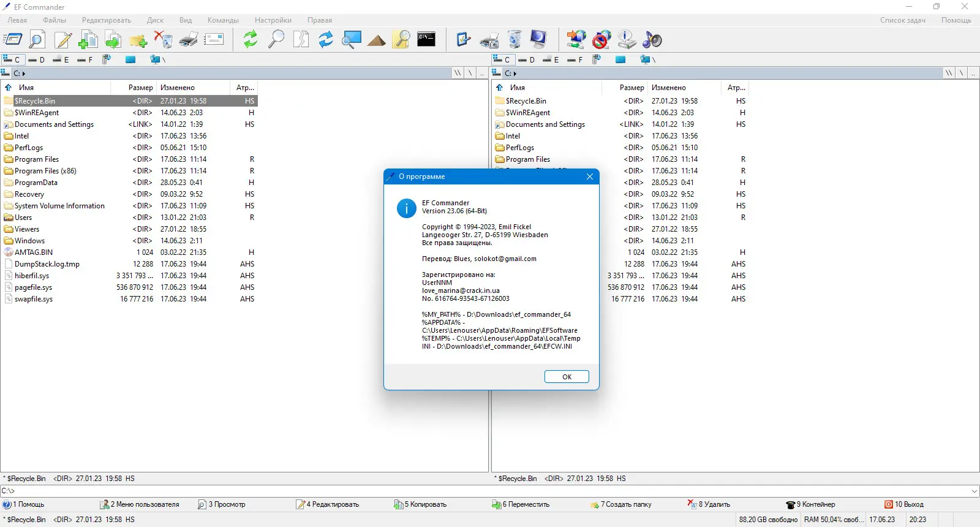Click the create new folder toolbar icon
980x527 pixels.
138,40
